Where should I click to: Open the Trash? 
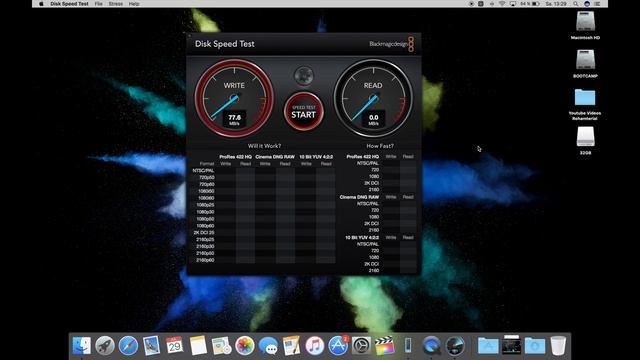[x=558, y=346]
